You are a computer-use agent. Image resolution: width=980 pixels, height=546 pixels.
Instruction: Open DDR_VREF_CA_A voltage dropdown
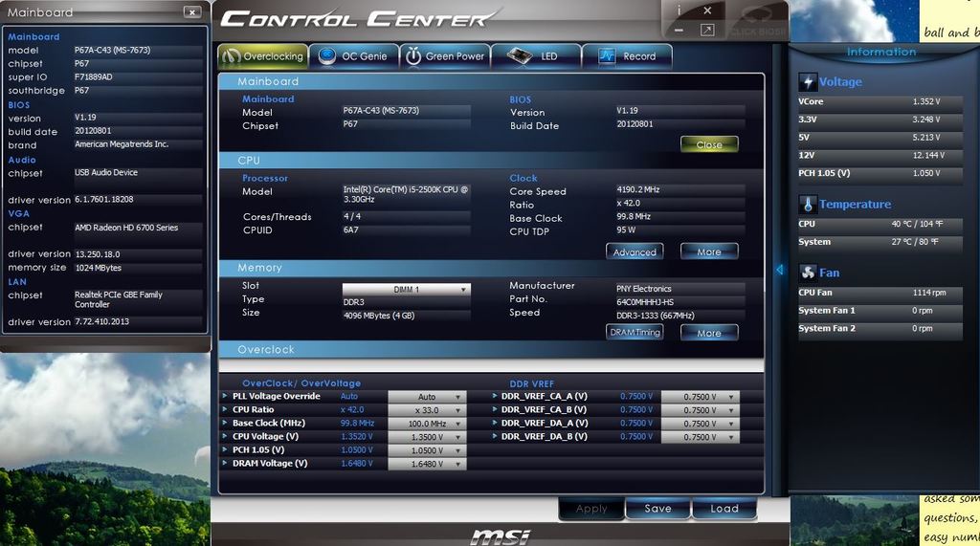700,397
